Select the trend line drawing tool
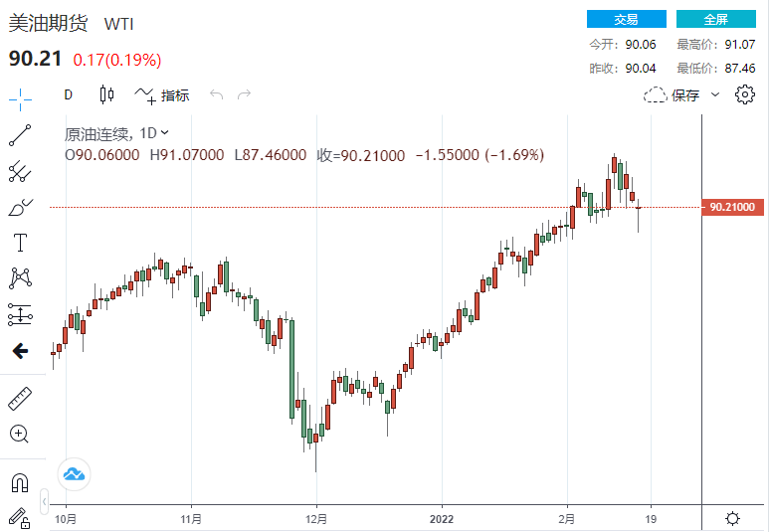Screen dimensions: 769x532 (20, 134)
